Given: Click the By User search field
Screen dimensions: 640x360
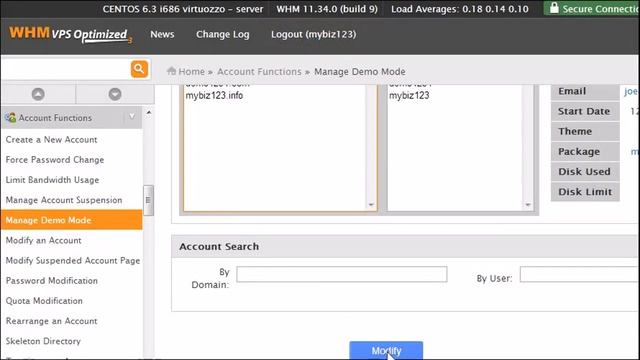Looking at the screenshot, I should coord(580,274).
